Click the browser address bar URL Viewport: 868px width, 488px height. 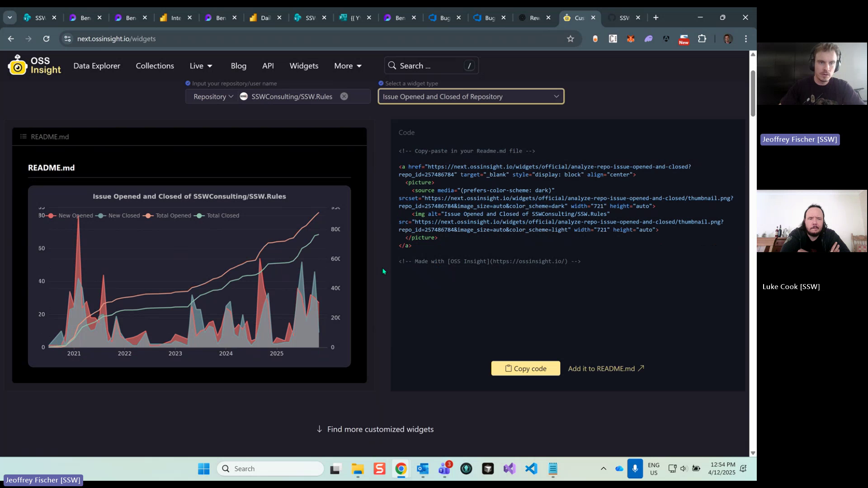tap(116, 39)
